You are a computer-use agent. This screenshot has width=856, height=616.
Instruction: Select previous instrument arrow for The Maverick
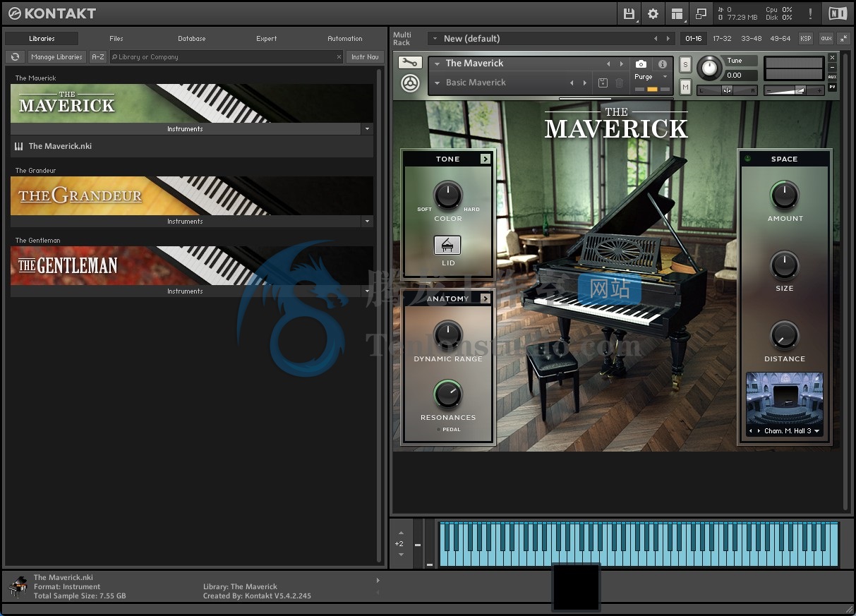click(x=608, y=64)
